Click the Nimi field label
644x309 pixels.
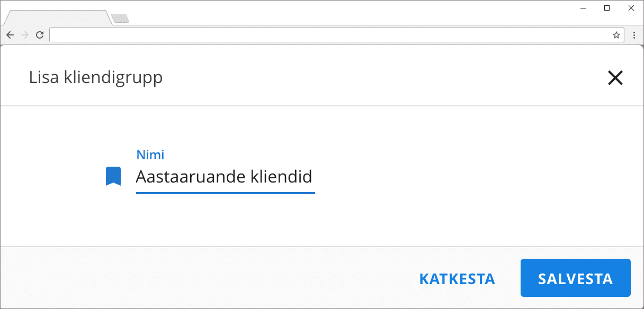(x=150, y=155)
